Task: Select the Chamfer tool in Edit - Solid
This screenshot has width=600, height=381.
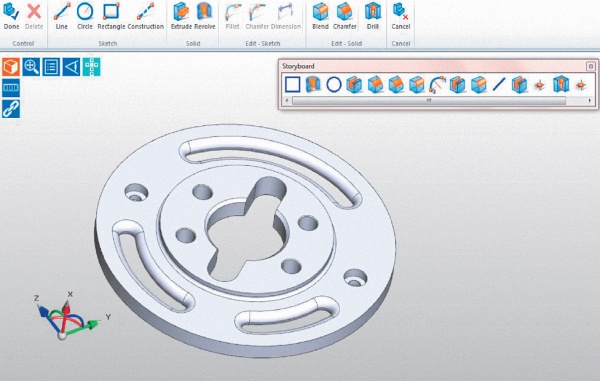Action: pos(345,16)
